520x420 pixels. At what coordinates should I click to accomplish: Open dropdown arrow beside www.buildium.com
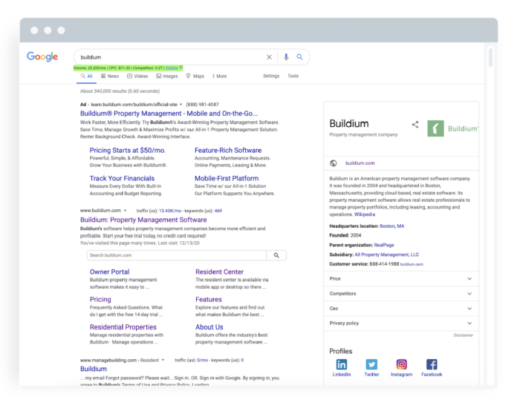coord(125,211)
